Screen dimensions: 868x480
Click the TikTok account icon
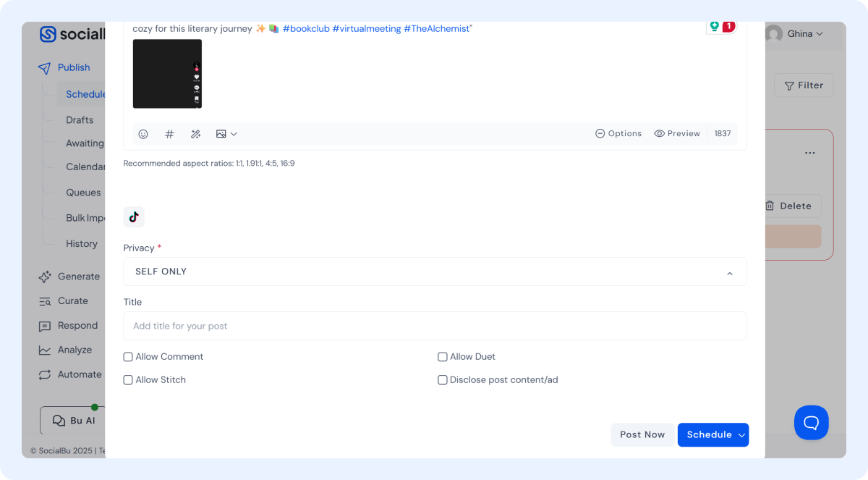click(x=134, y=217)
